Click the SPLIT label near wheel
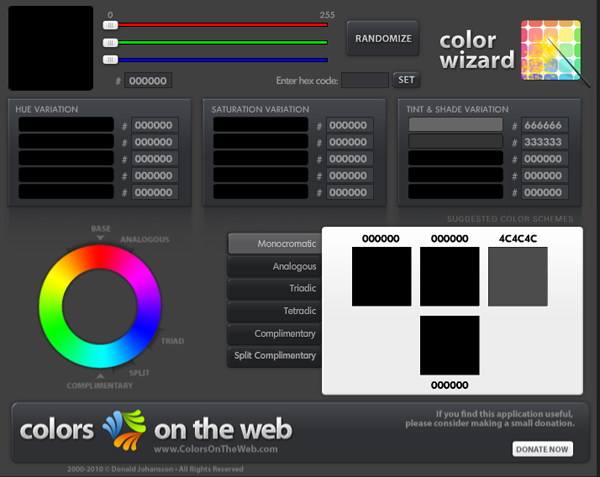Viewport: 600px width, 477px height. point(139,373)
